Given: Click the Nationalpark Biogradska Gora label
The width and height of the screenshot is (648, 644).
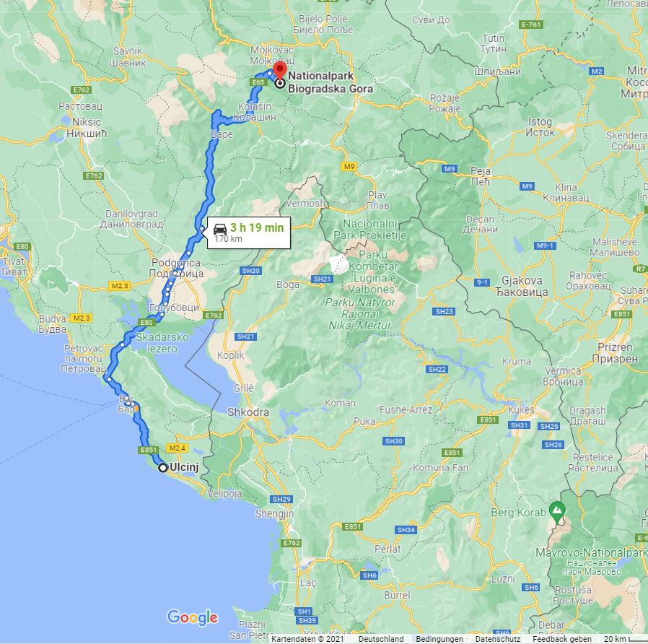Looking at the screenshot, I should [330, 82].
